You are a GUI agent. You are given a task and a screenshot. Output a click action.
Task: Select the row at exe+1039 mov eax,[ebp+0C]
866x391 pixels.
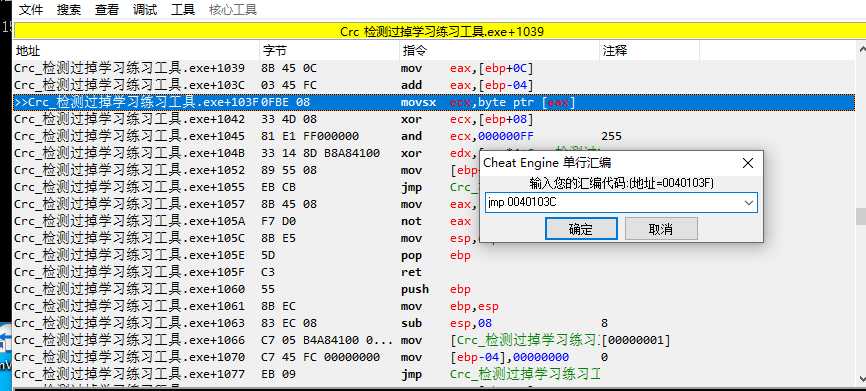click(434, 68)
